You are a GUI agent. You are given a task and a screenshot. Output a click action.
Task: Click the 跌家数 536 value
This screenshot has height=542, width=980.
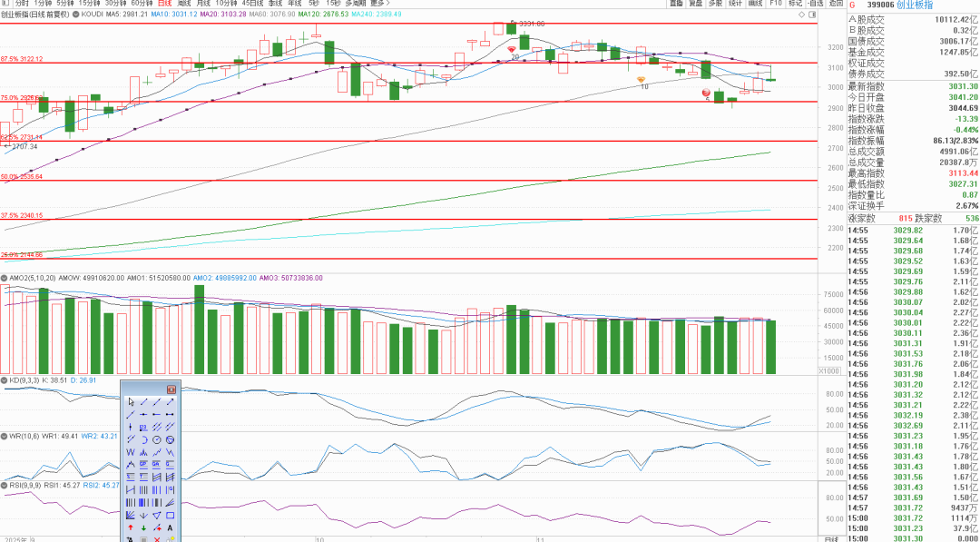pos(971,218)
